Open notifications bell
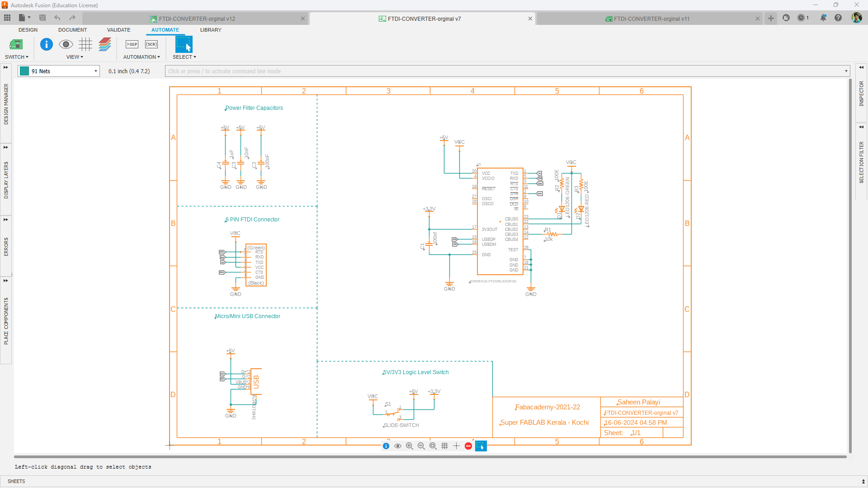This screenshot has height=488, width=868. tap(823, 18)
